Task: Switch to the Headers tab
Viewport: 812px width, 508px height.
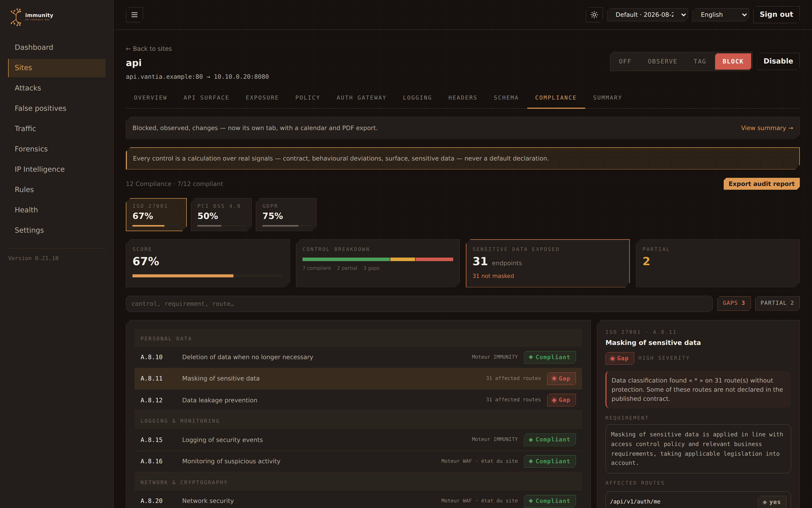Action: (463, 98)
